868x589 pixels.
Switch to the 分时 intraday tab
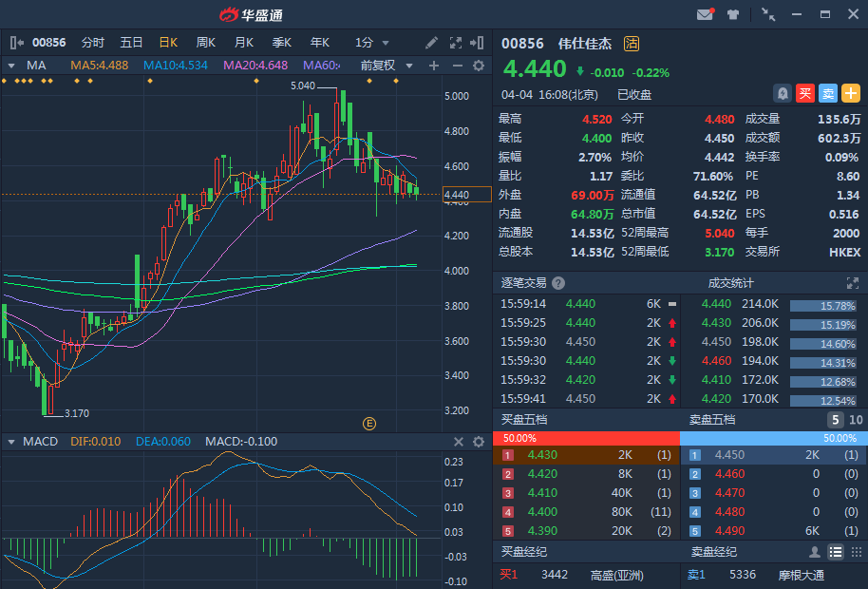click(x=93, y=43)
